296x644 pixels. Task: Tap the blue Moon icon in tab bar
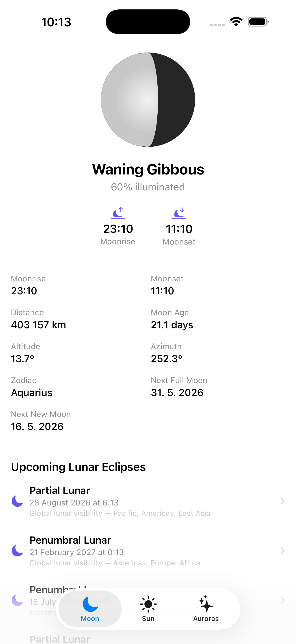90,604
